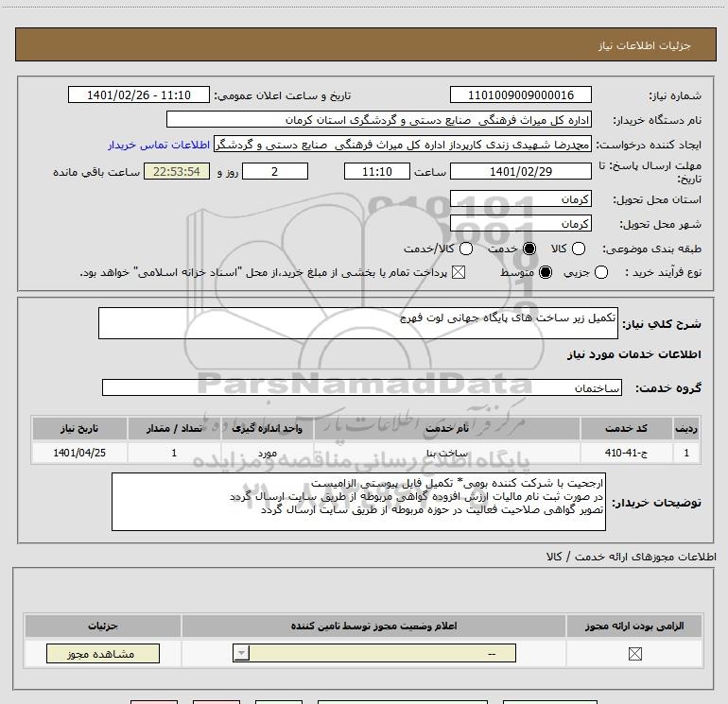The height and width of the screenshot is (704, 728).
Task: Click the need number field 1101009009000016
Action: point(520,95)
